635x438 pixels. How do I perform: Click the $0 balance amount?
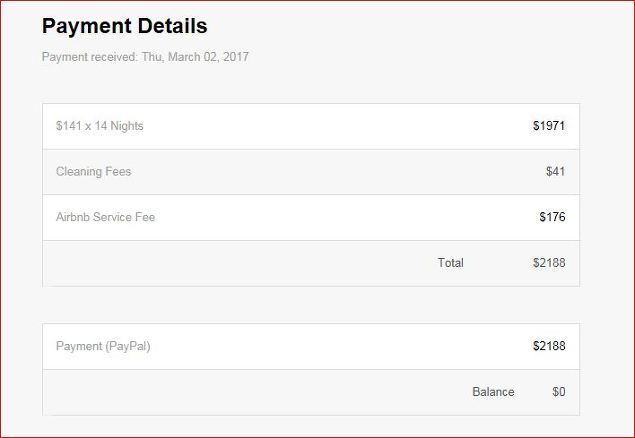[x=558, y=392]
